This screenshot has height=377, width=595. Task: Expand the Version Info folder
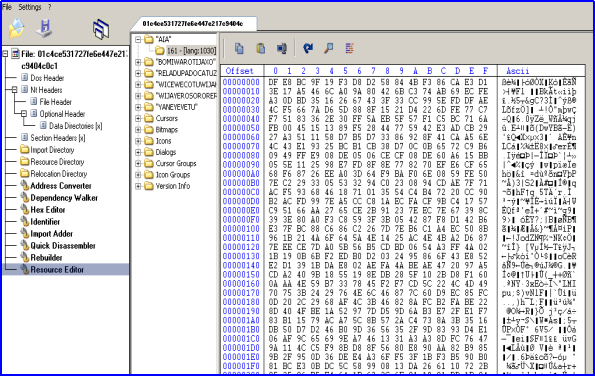tap(138, 186)
